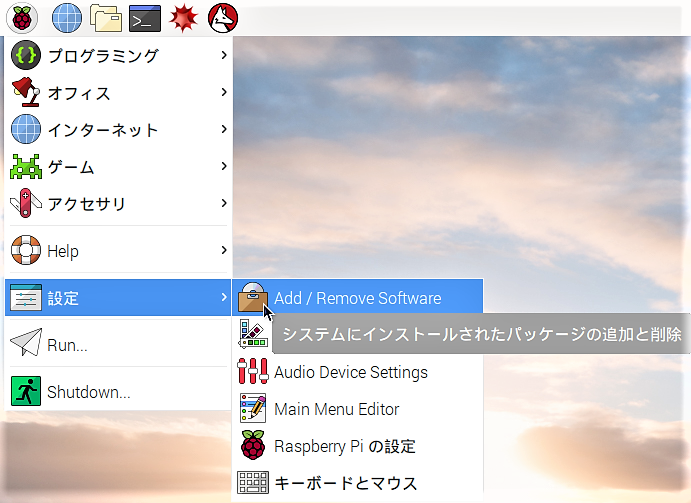
Task: Expand the Help submenu arrow
Action: point(224,250)
